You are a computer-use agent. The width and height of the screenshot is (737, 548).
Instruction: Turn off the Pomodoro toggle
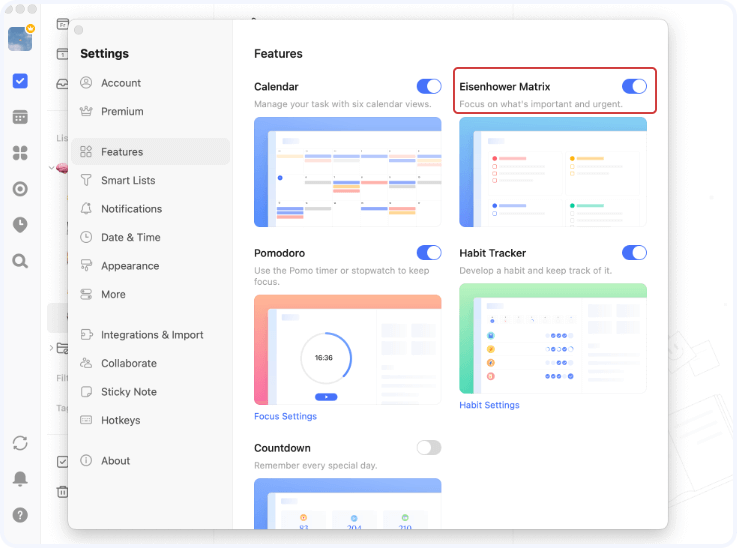(x=429, y=252)
